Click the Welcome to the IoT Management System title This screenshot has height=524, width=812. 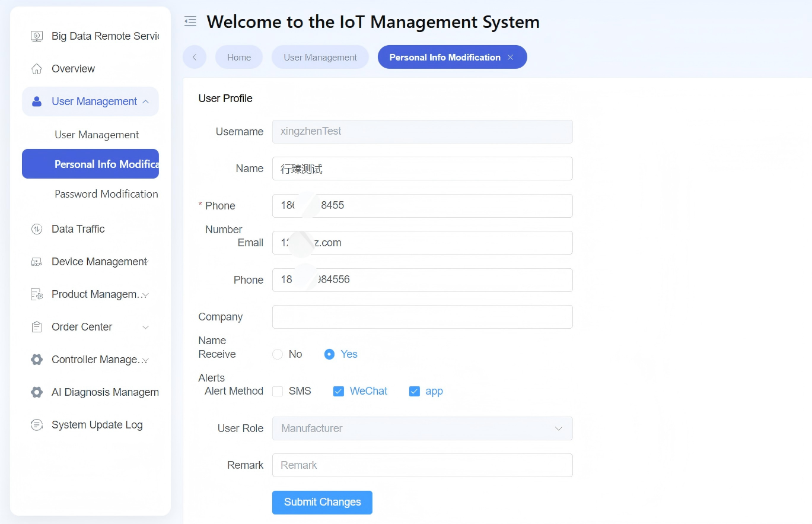click(373, 22)
